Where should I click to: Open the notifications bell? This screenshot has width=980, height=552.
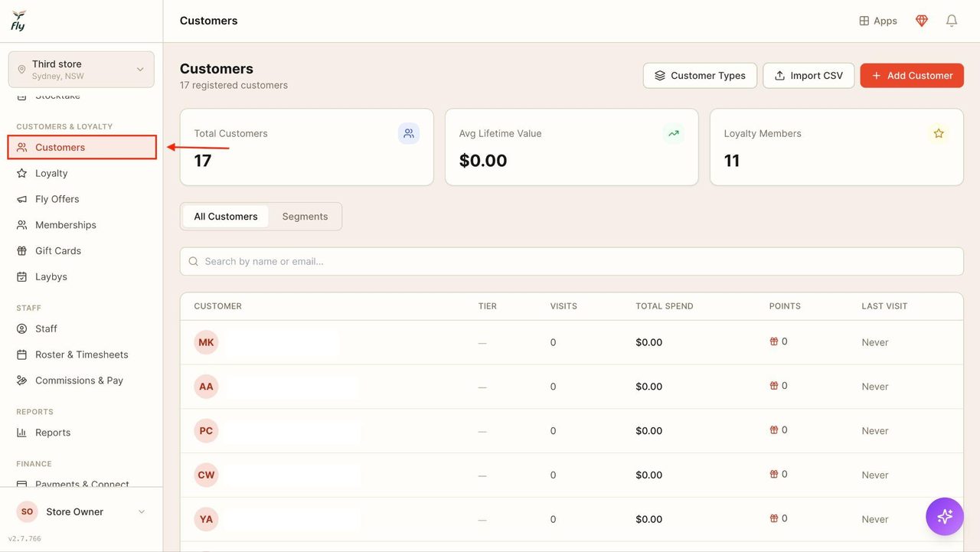[x=952, y=21]
